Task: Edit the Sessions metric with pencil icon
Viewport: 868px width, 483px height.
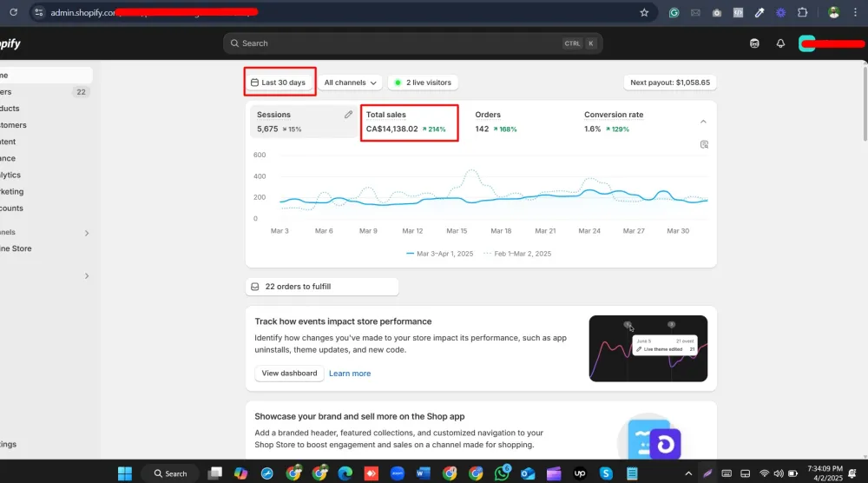Action: (348, 115)
